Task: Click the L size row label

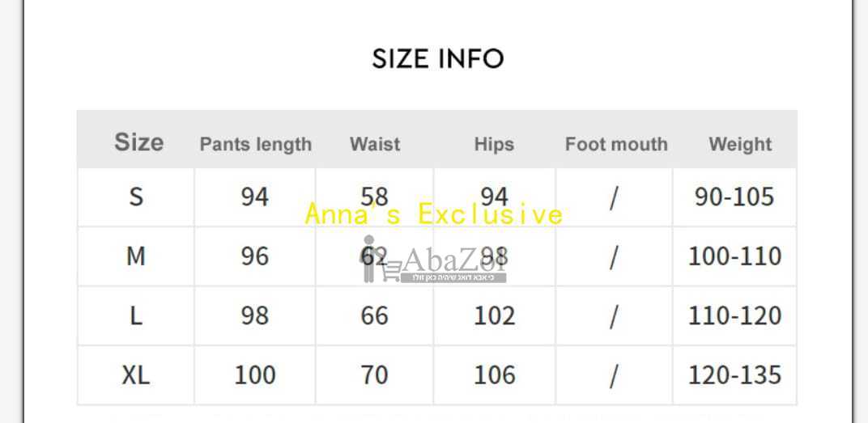Action: click(136, 315)
